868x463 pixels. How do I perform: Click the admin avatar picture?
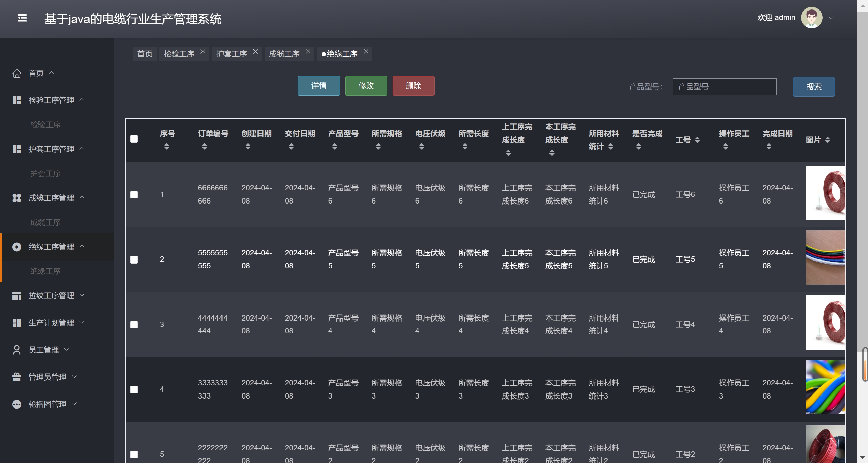point(811,18)
